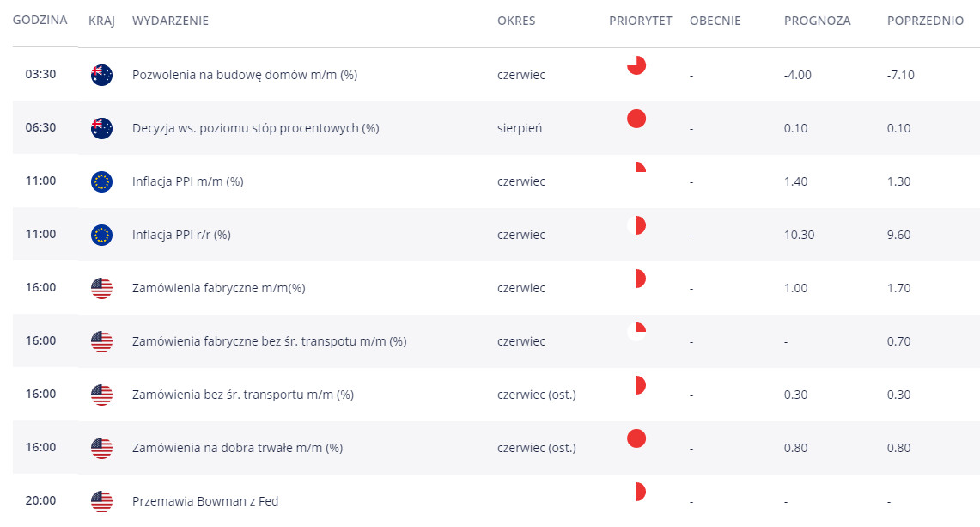Click czerwiec (ost.) in Zamówienia bez śr. transportu row
The height and width of the screenshot is (527, 980).
537,395
